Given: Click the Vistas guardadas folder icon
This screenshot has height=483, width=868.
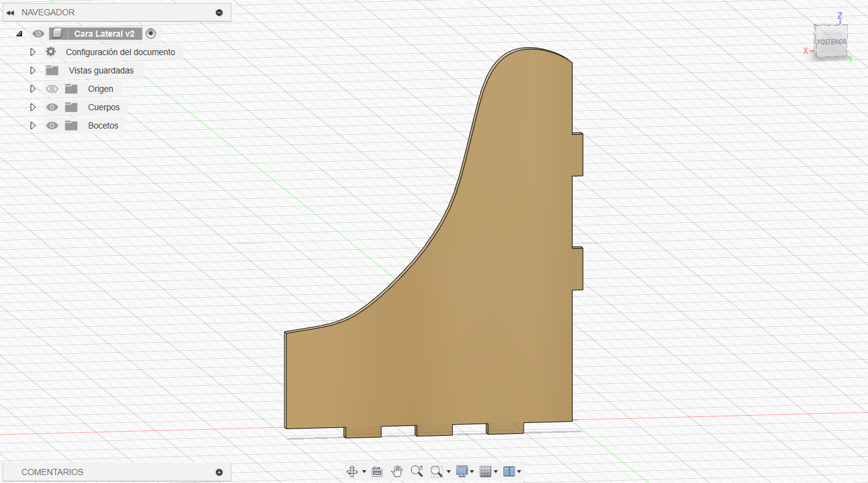Looking at the screenshot, I should tap(52, 70).
